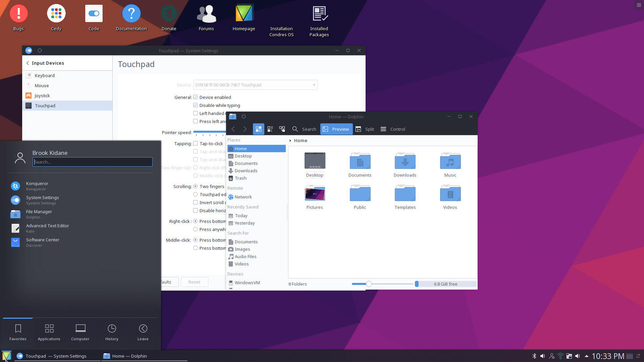Open the Code desktop icon

93,17
